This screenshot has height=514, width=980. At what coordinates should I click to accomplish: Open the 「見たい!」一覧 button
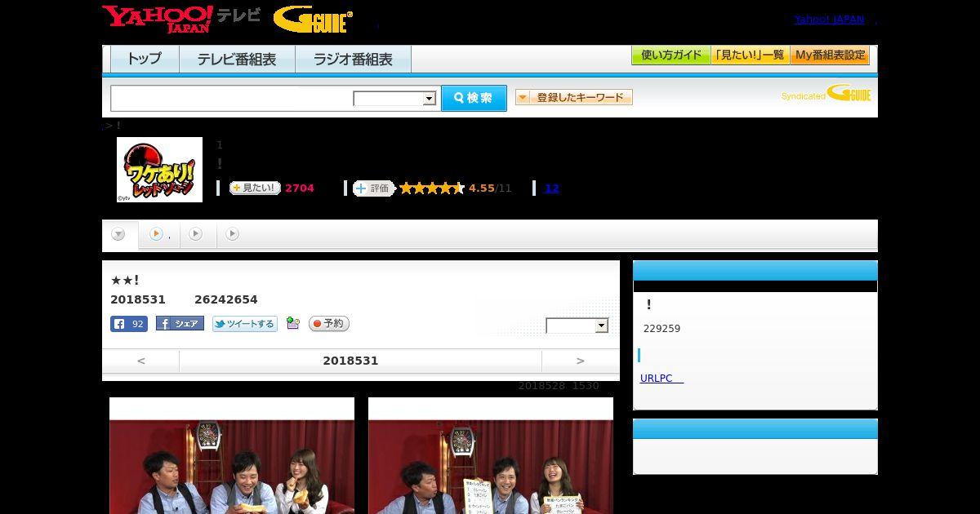750,55
